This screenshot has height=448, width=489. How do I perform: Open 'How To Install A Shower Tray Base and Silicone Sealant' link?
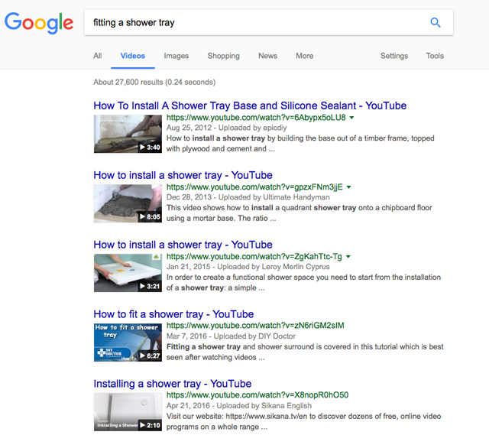pyautogui.click(x=250, y=106)
